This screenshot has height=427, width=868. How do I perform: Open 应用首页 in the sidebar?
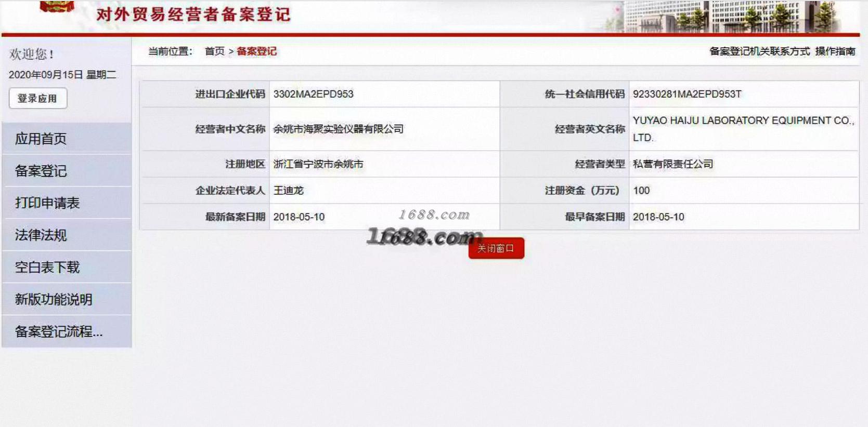(67, 139)
